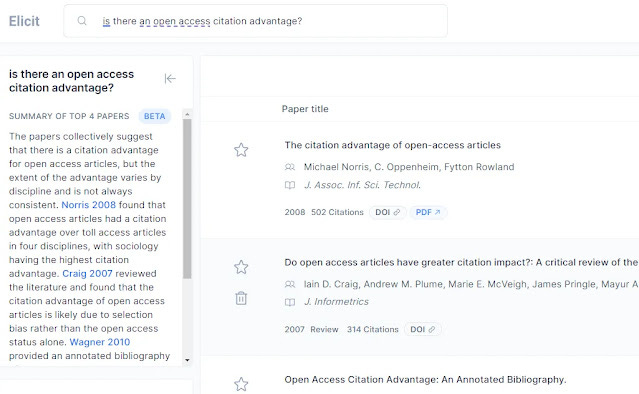The height and width of the screenshot is (394, 639).
Task: Open paper 'The citation advantage of open-access articles'
Action: tap(392, 145)
